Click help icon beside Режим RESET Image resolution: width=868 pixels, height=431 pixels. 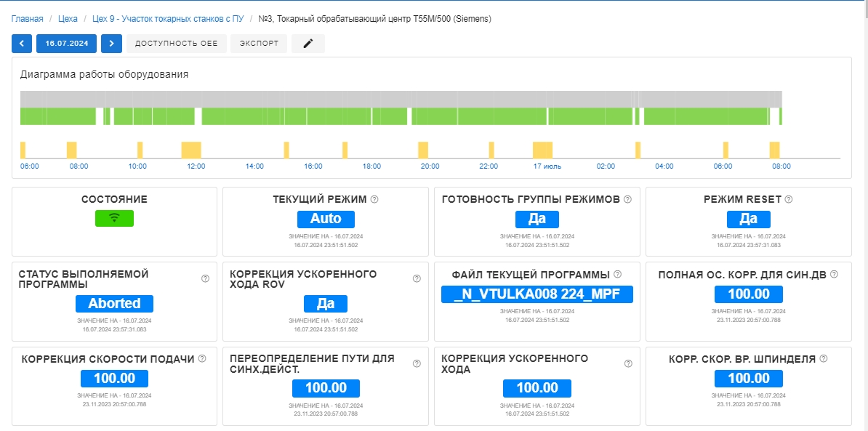(x=789, y=199)
